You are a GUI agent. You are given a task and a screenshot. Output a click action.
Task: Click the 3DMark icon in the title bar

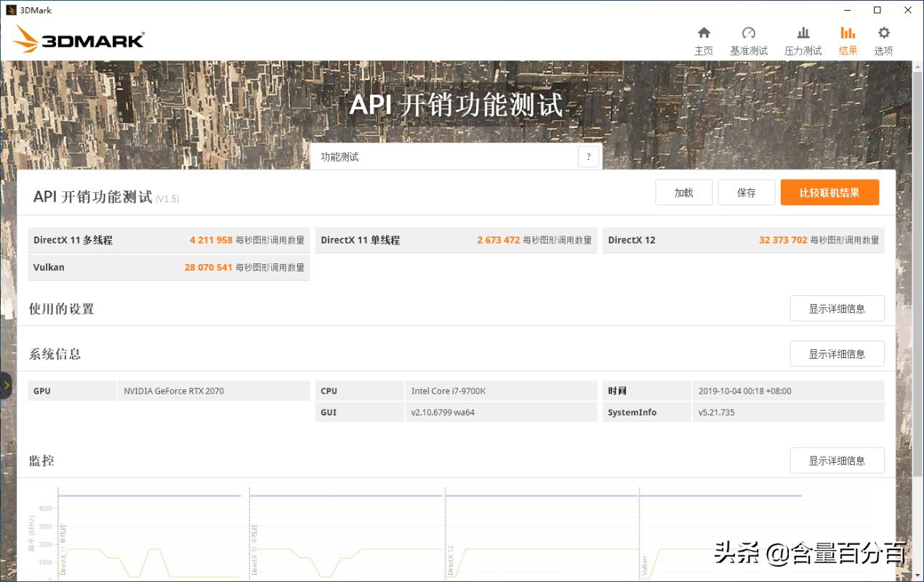[x=13, y=9]
